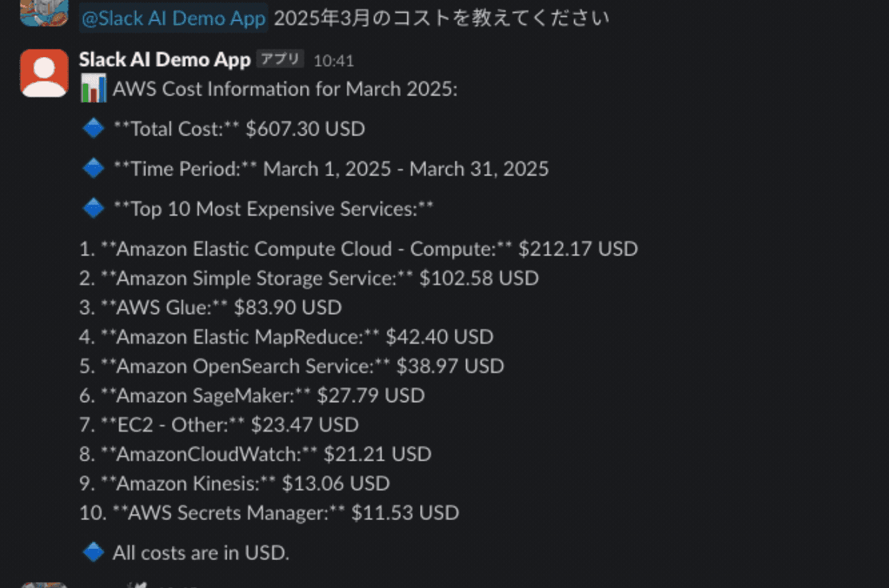Click the blue diamond emoji beside Time Period
The width and height of the screenshot is (889, 588).
point(93,168)
